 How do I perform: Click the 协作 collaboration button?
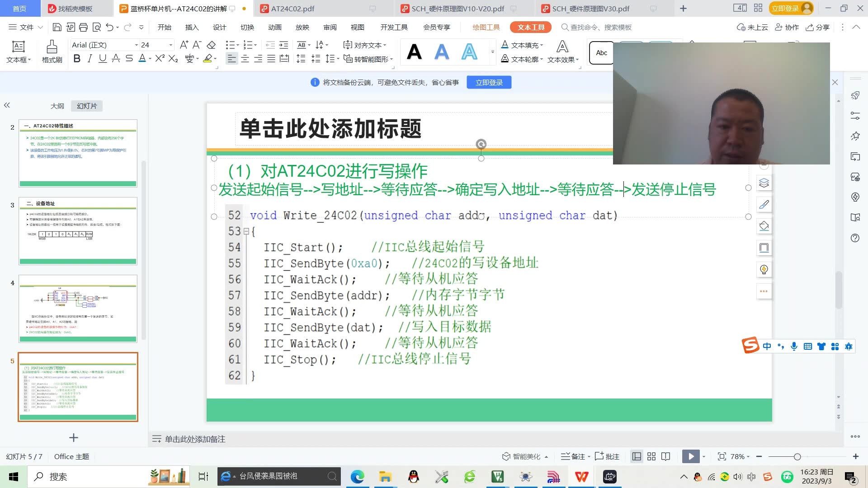point(787,27)
